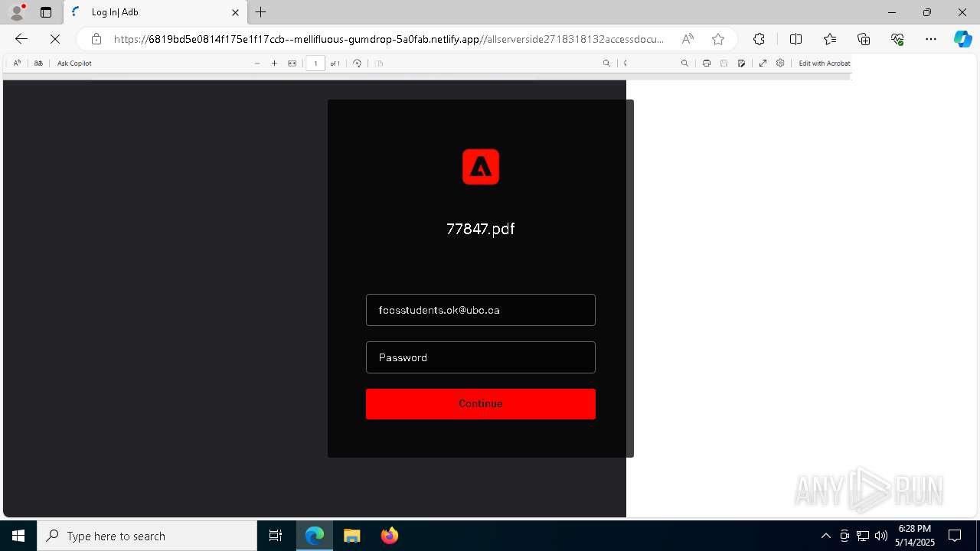
Task: Select the Log In| Adb tab
Action: click(155, 12)
